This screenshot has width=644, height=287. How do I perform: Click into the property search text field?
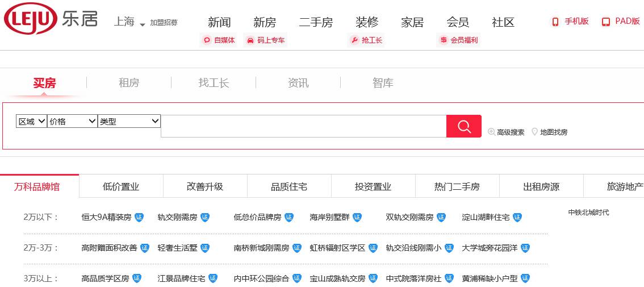[x=303, y=126]
